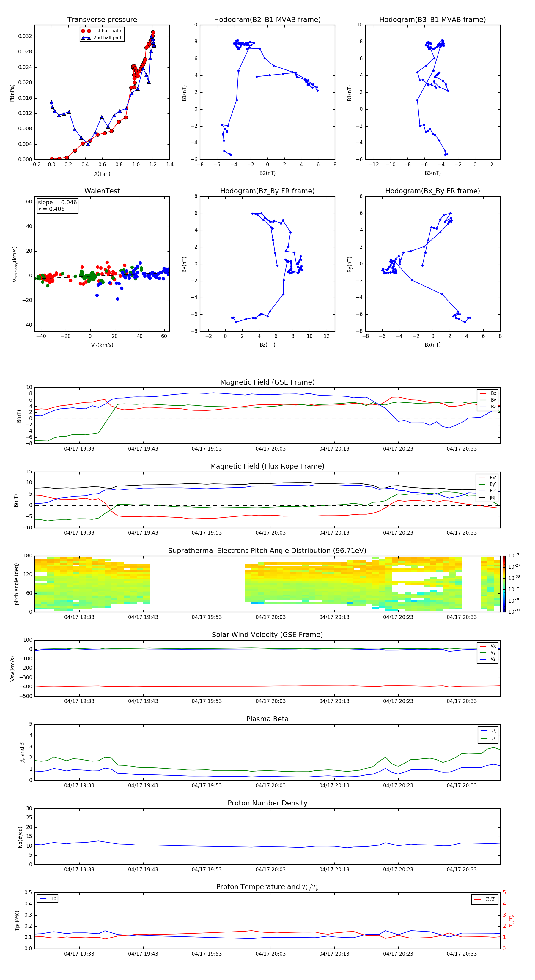The image size is (535, 980).
Task: Click the pitch angle distribution colorbar
Action: 504,584
